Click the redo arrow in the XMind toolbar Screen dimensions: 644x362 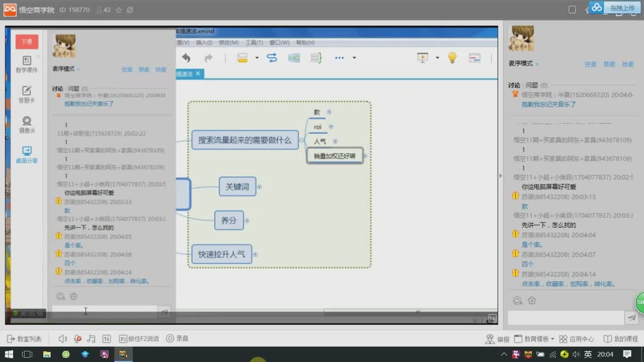(208, 58)
